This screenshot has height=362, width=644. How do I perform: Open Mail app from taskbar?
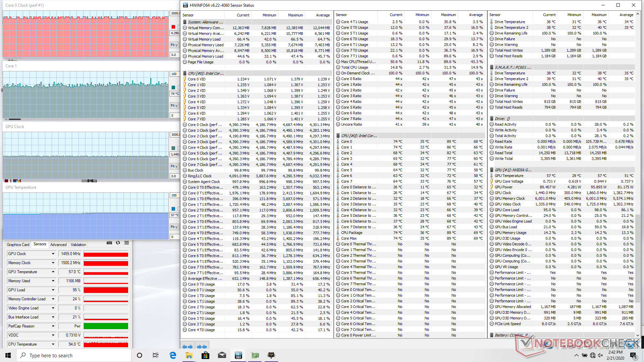222,355
